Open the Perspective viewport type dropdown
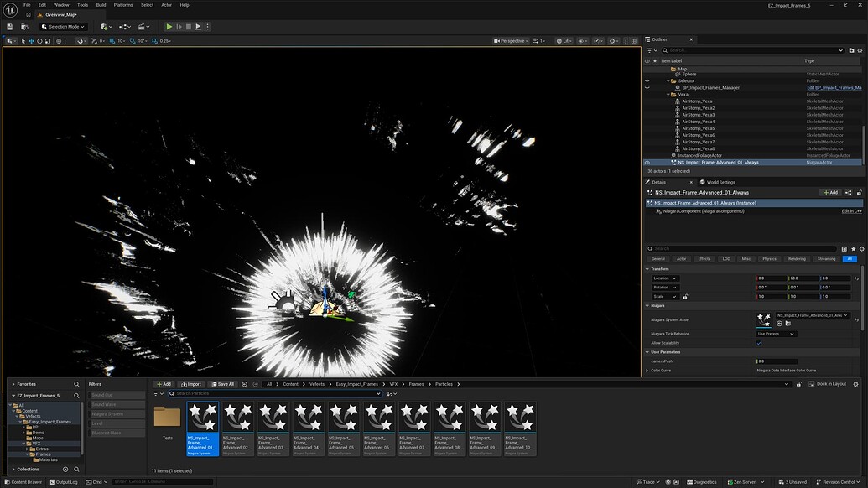The width and height of the screenshot is (868, 488). click(511, 41)
